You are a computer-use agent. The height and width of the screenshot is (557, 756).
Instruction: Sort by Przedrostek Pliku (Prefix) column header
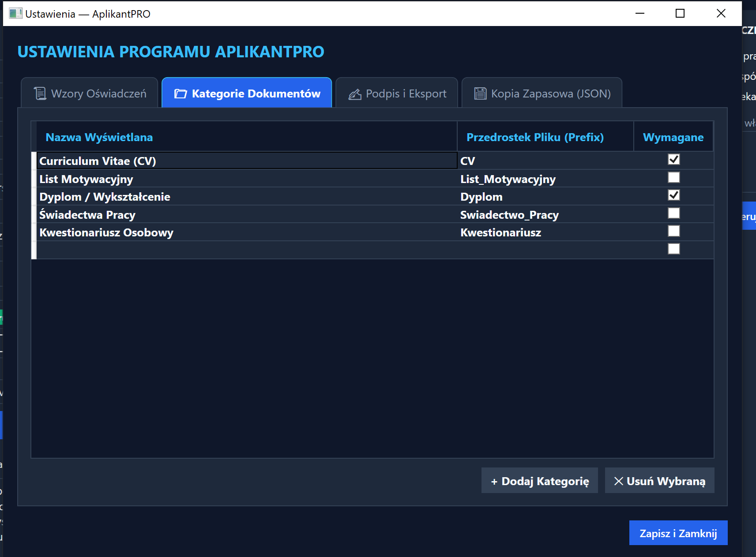click(x=545, y=137)
